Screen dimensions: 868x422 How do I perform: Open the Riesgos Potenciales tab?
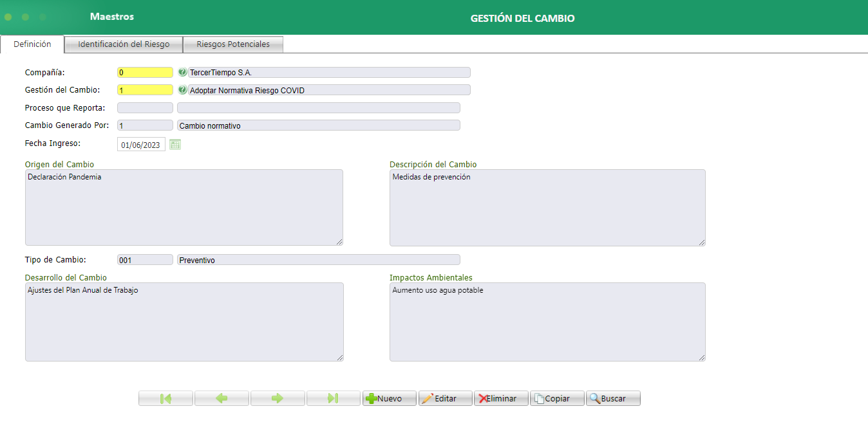pyautogui.click(x=233, y=44)
